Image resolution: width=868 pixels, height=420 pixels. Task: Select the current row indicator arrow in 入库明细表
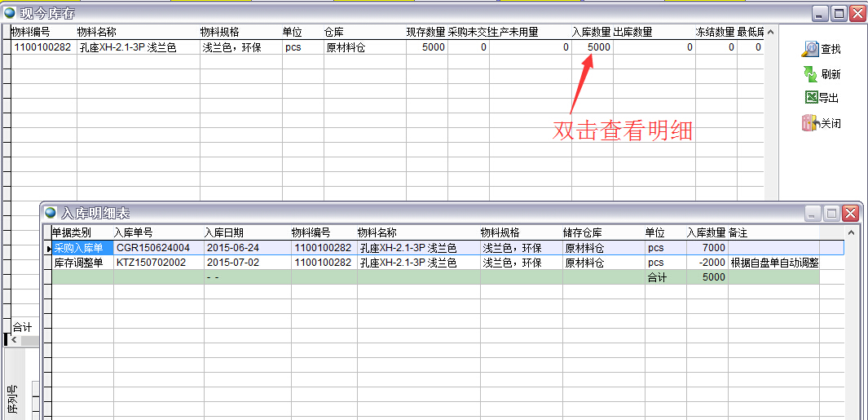tap(47, 248)
